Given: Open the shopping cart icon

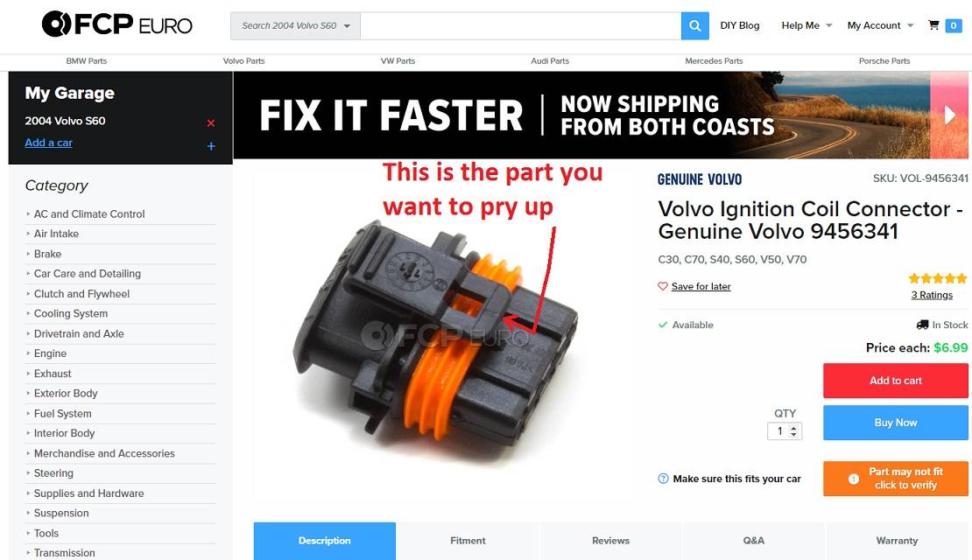Looking at the screenshot, I should (933, 25).
